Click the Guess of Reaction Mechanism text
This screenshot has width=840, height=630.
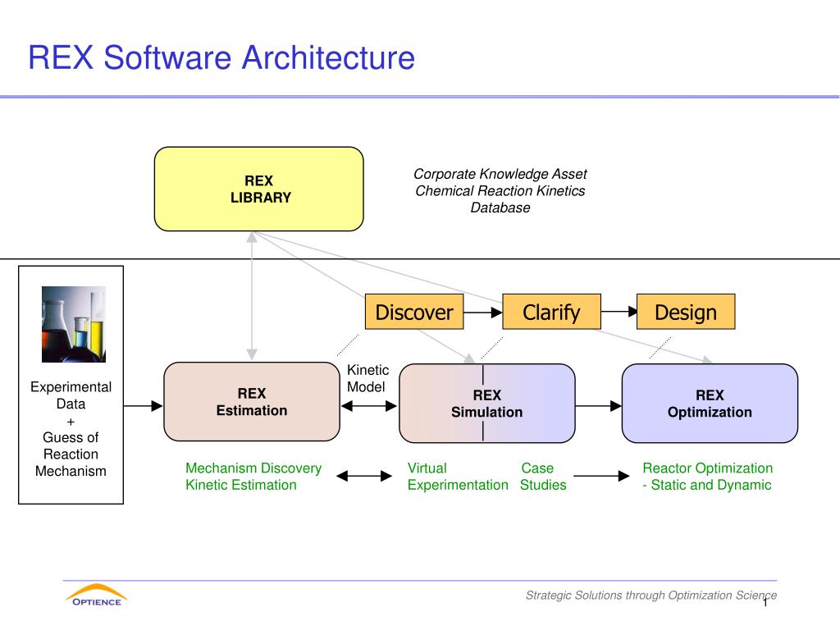pos(71,454)
